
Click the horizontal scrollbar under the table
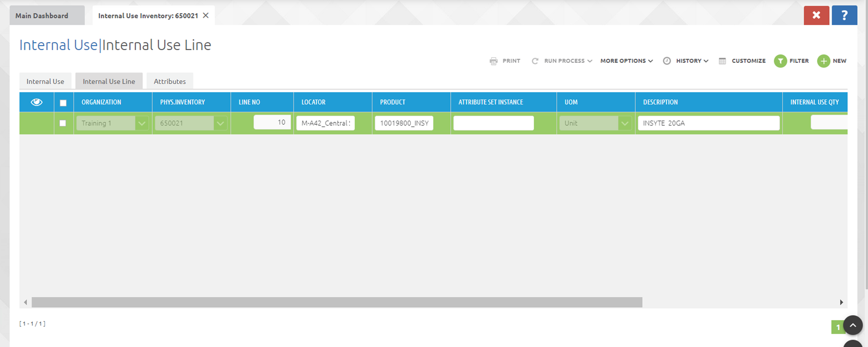[x=336, y=302]
